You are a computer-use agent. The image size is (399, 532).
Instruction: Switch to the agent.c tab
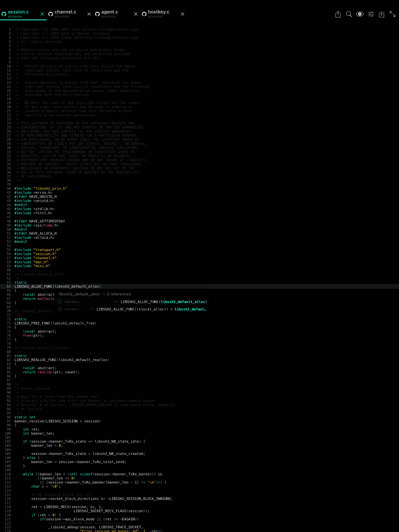(x=110, y=12)
